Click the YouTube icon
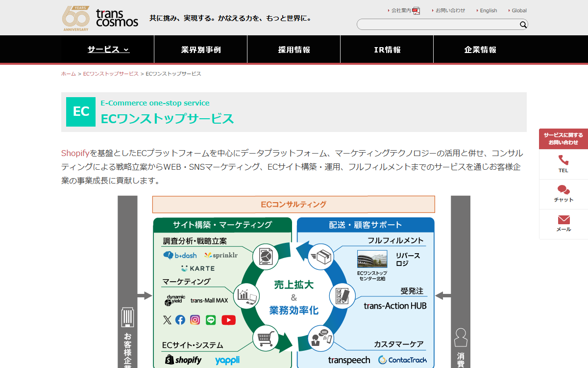Screen dimensions: 588x368 (x=228, y=320)
